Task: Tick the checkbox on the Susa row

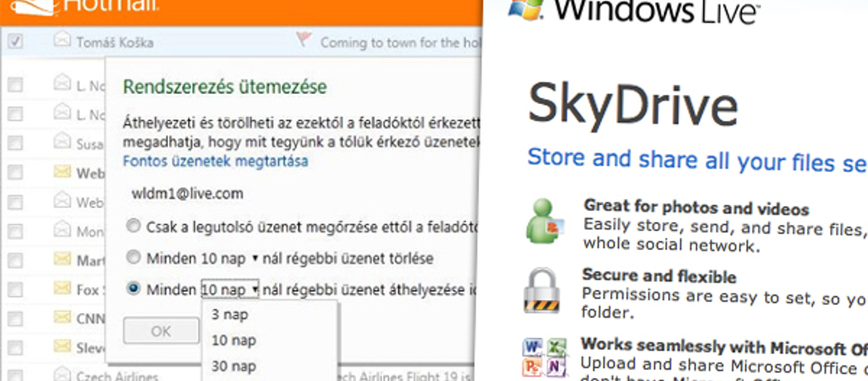Action: tap(15, 143)
